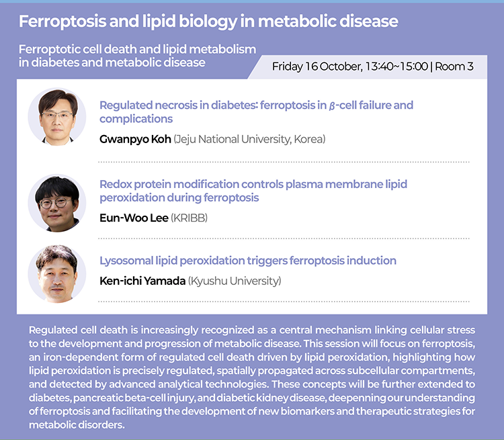
Task: Click the 'Friday 16 October, 13:40~15:00' date text
Action: 350,67
